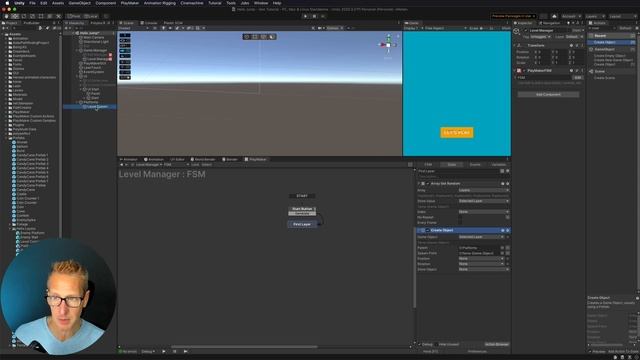640x360 pixels.
Task: Switch to the Inspector tab
Action: [523, 23]
